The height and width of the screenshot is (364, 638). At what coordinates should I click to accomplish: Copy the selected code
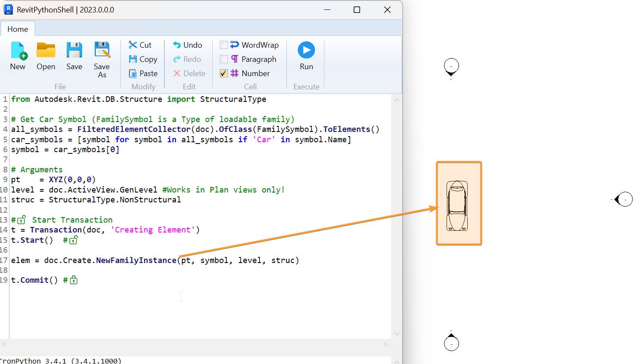point(143,59)
